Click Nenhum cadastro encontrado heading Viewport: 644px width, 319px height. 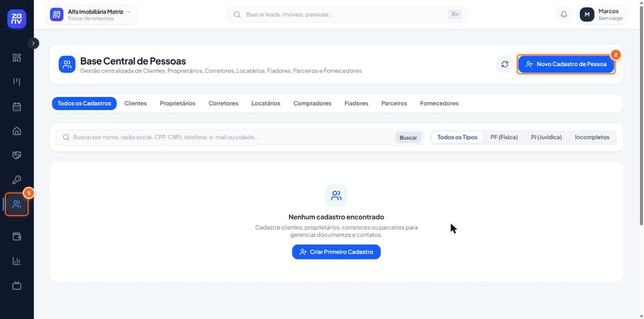[x=336, y=217]
